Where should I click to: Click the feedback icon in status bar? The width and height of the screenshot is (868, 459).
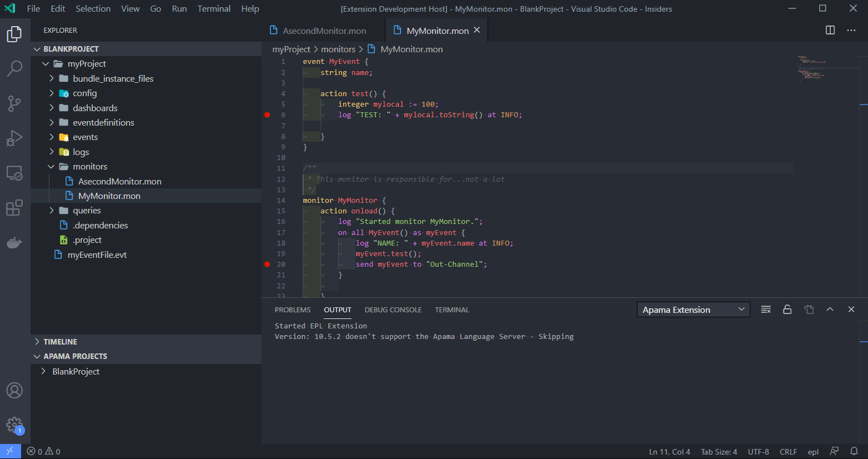(834, 451)
